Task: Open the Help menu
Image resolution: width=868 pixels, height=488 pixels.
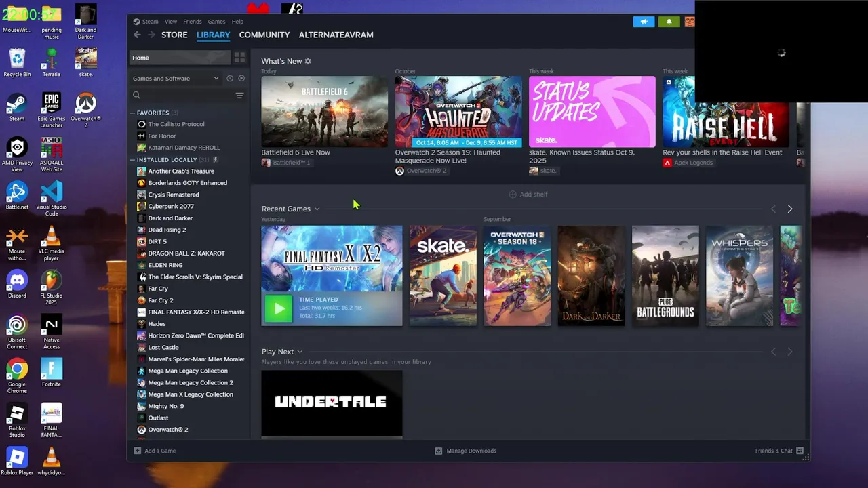Action: 237,22
